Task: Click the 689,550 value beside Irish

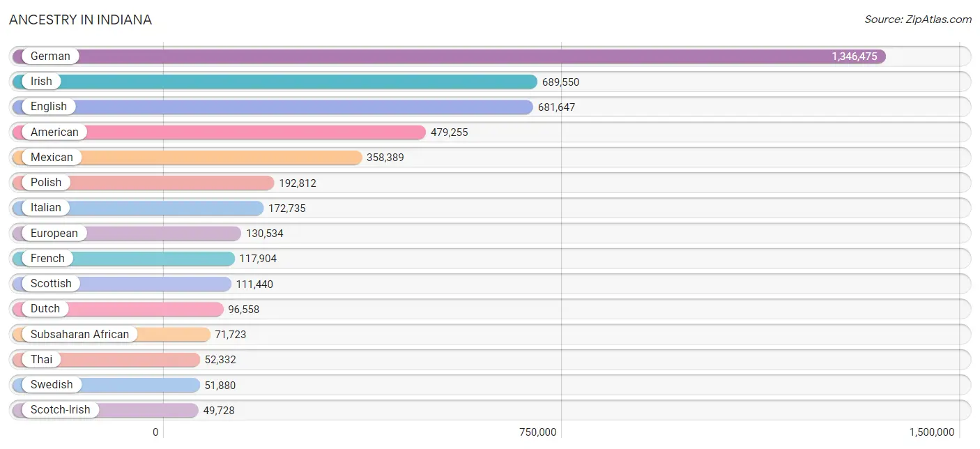Action: pos(560,82)
